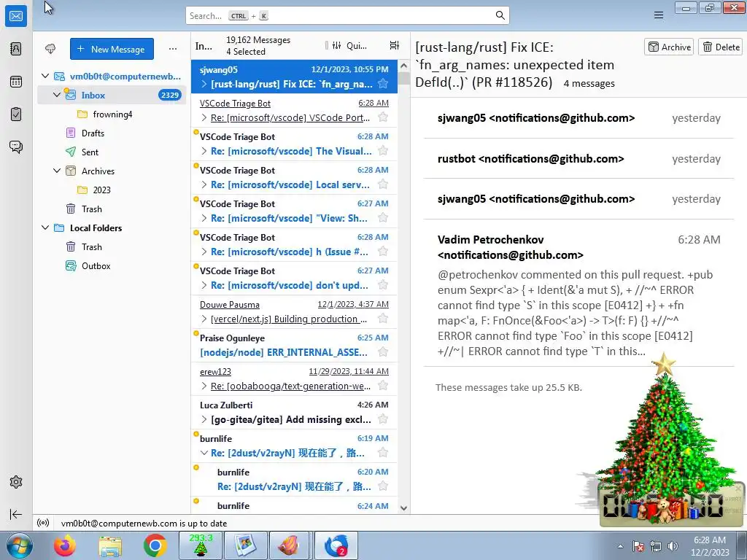
Task: Open Action Center flag tray icon
Action: pyautogui.click(x=638, y=546)
